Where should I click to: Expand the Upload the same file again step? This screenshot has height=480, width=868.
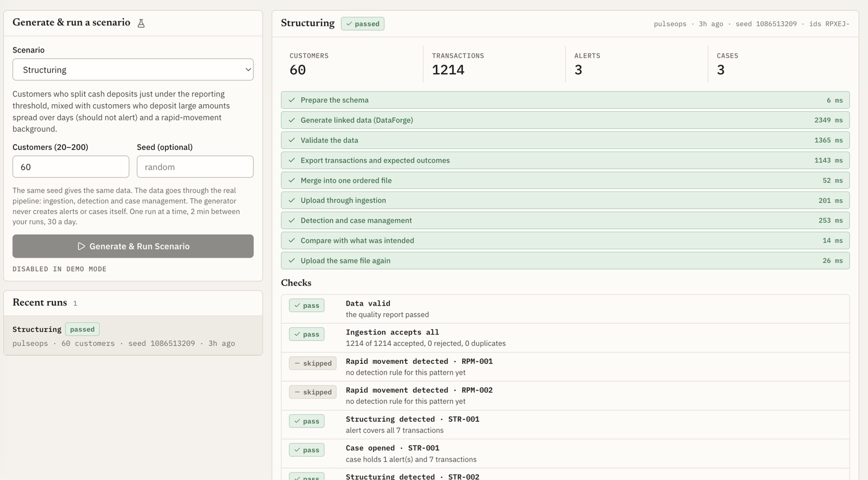coord(565,261)
